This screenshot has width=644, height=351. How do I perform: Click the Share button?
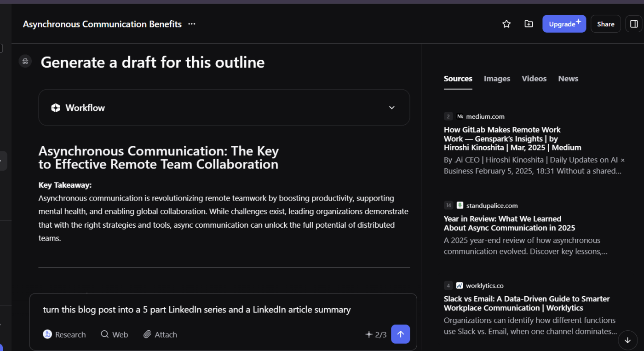tap(605, 24)
